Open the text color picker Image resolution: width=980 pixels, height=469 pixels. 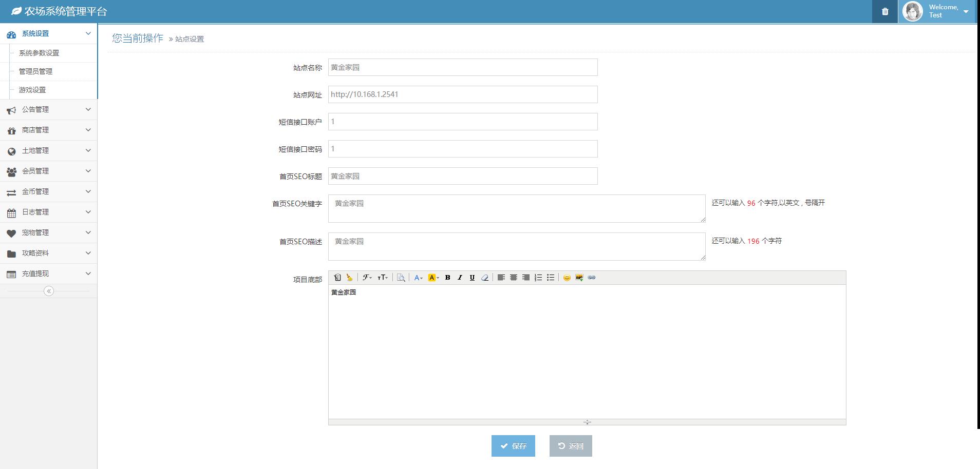(x=418, y=278)
